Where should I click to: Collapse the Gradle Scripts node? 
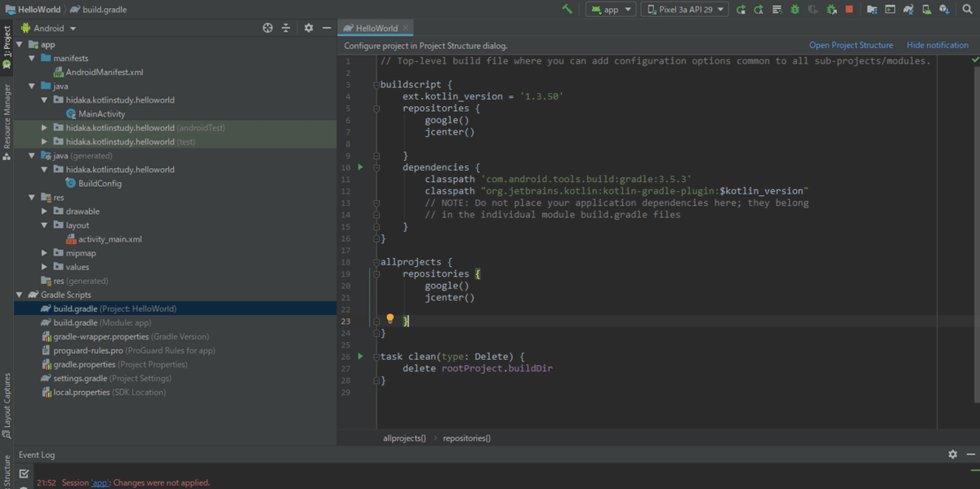[20, 295]
